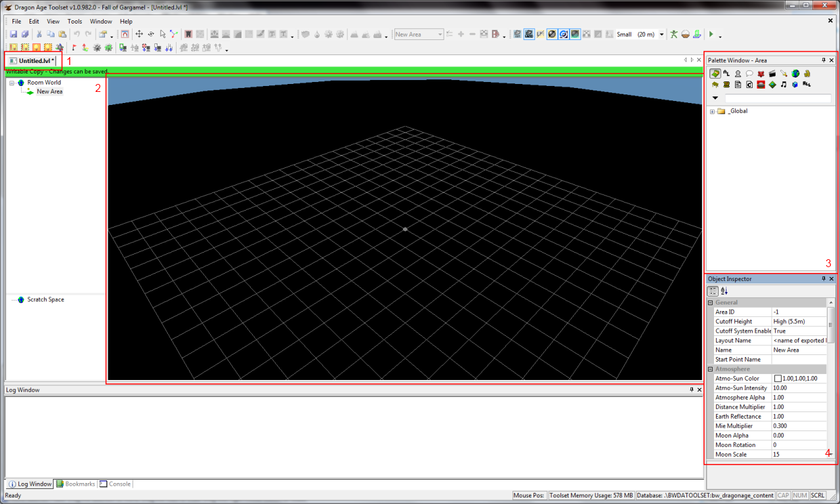Click the red creature palette icon
Screen dimensions: 840x504
click(x=761, y=73)
